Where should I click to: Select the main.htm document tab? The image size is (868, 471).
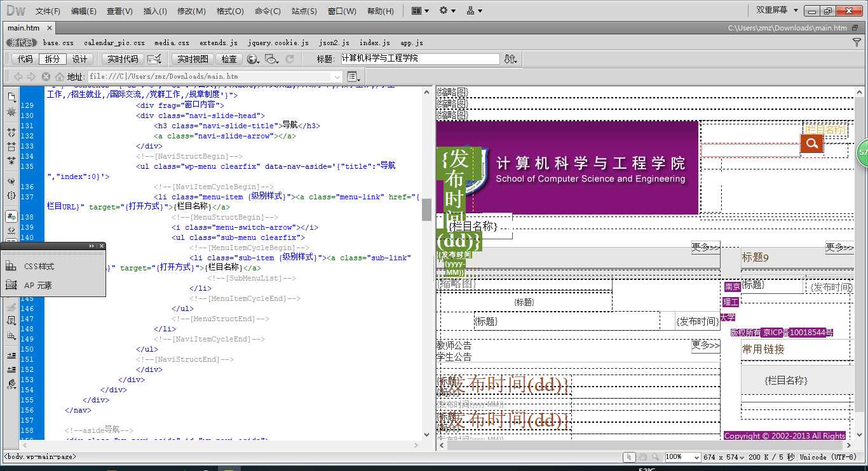point(24,28)
